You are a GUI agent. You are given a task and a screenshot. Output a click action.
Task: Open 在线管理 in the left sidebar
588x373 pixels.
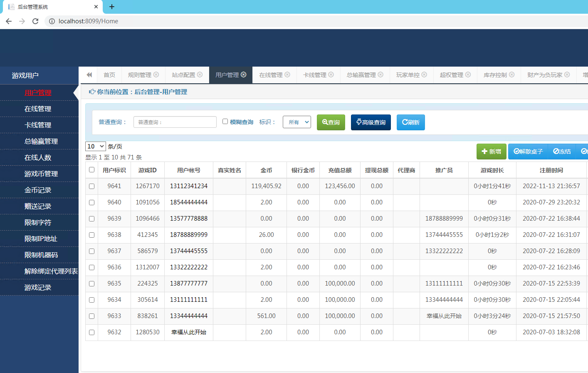[38, 109]
